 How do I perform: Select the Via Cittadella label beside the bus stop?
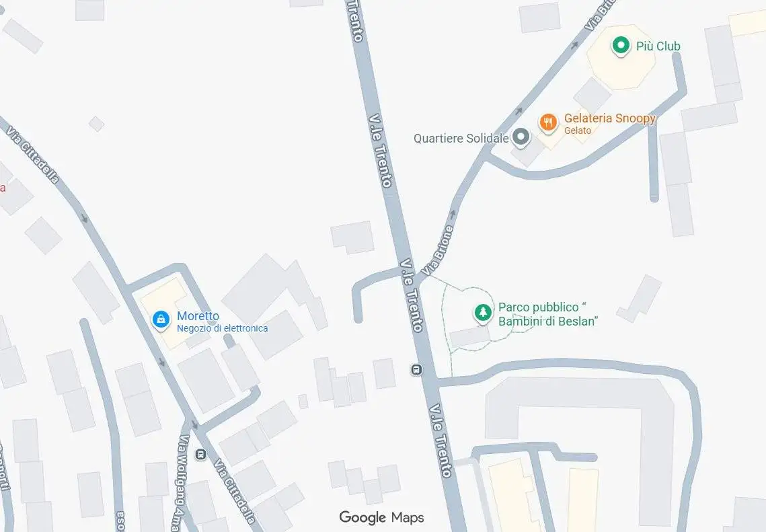pyautogui.click(x=235, y=491)
